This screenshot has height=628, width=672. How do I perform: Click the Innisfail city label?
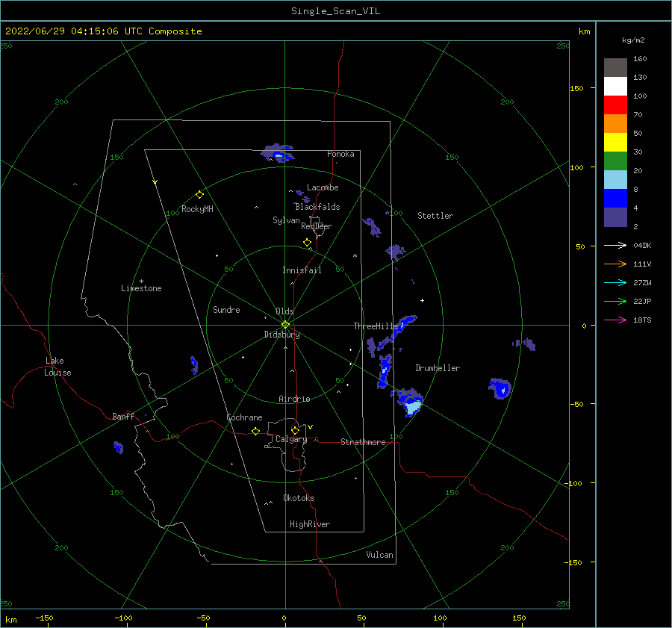(302, 270)
